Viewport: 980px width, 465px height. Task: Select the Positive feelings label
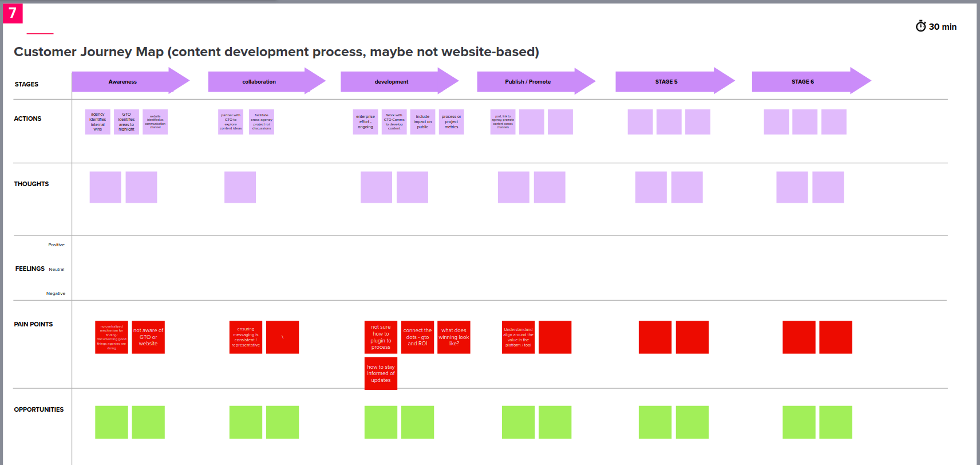56,245
